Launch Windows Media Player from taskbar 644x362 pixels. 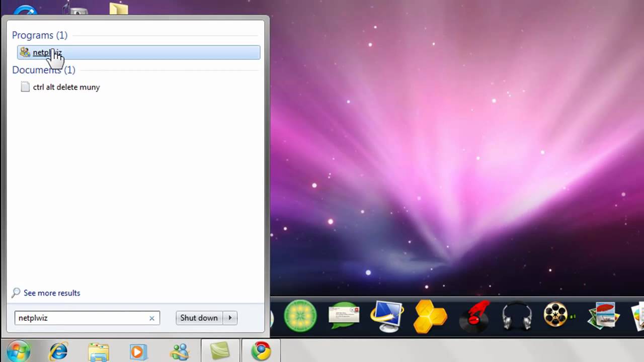138,351
